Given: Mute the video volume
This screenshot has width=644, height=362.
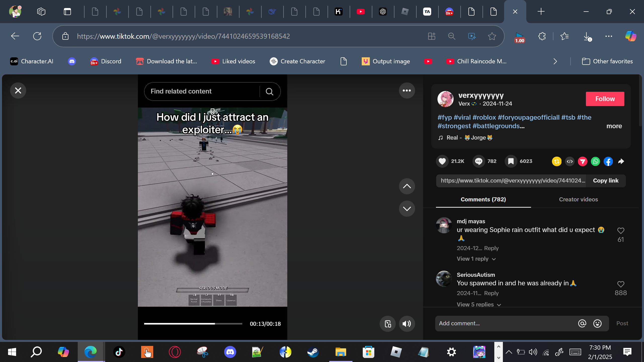Looking at the screenshot, I should [x=407, y=324].
